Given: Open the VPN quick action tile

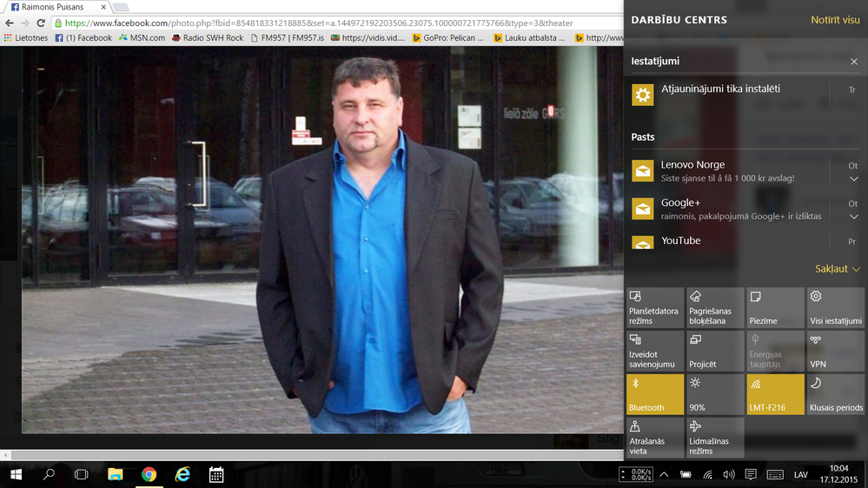Looking at the screenshot, I should 835,352.
